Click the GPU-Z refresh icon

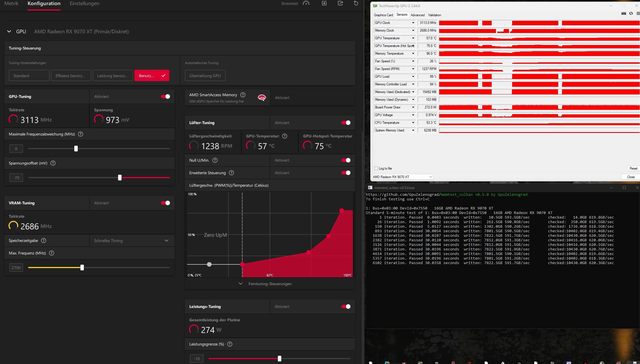tap(631, 13)
